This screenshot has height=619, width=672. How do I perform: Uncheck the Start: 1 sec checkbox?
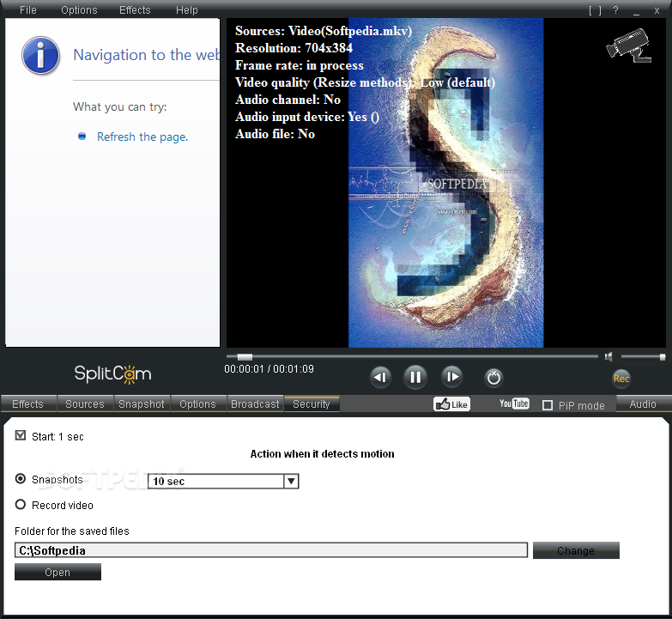pos(20,435)
